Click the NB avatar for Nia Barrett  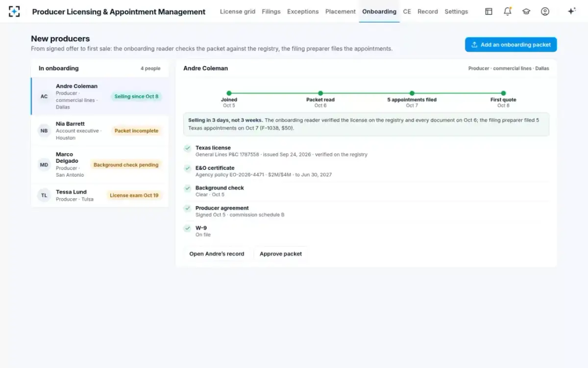coord(44,131)
